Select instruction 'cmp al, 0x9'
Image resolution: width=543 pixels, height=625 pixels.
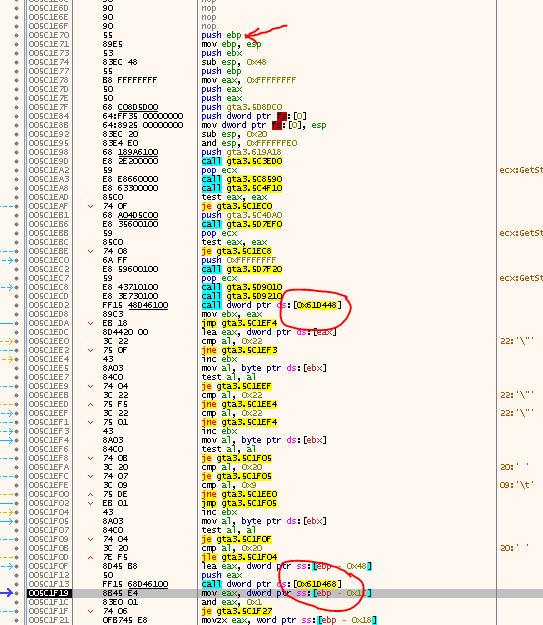pos(229,485)
